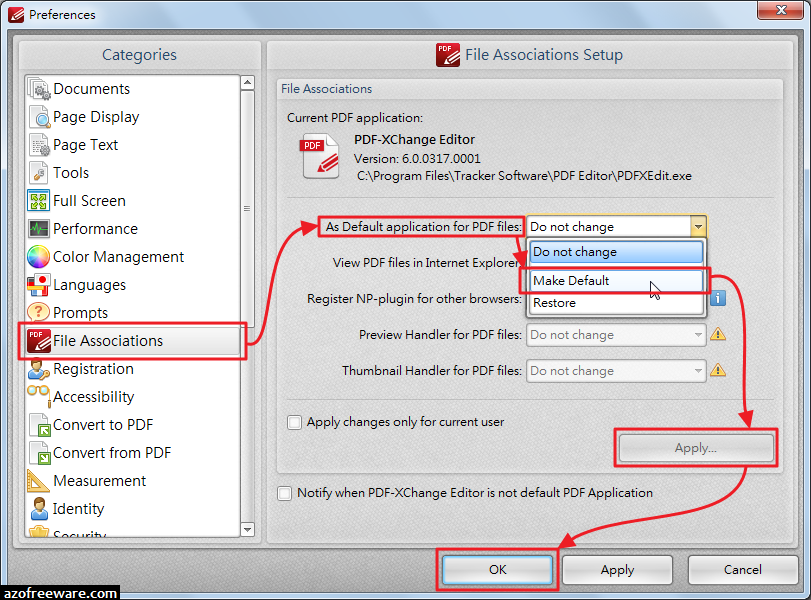Cancel the Preferences dialog
The image size is (811, 600).
(x=743, y=569)
